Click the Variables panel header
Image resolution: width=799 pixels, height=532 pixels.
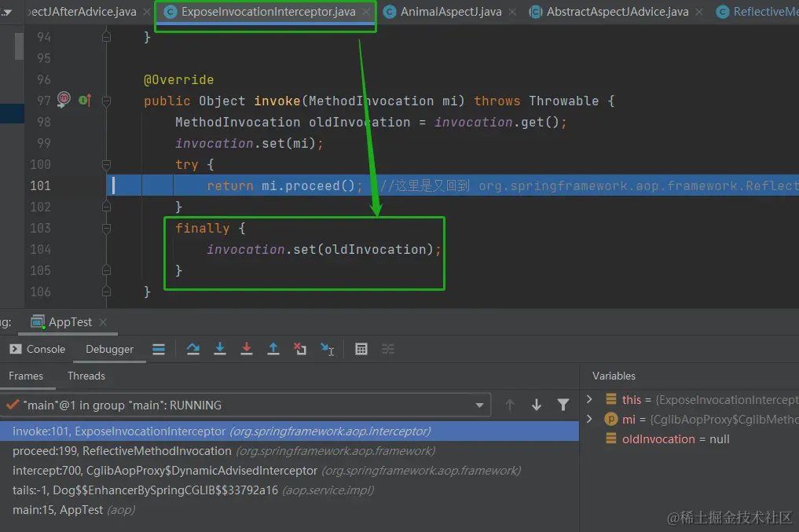[x=614, y=376]
